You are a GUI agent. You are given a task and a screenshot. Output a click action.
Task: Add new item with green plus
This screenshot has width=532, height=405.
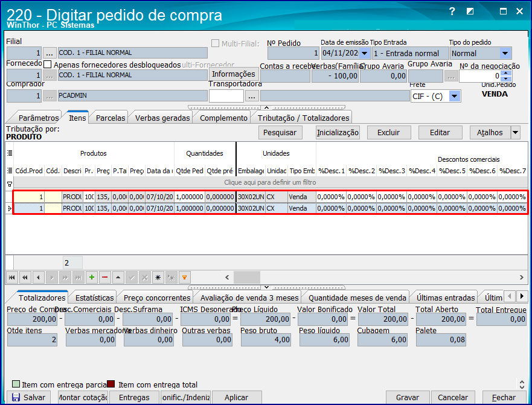tap(92, 278)
